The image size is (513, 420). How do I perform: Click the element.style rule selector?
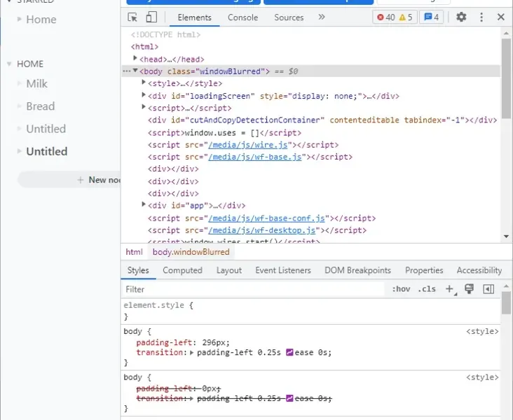153,305
